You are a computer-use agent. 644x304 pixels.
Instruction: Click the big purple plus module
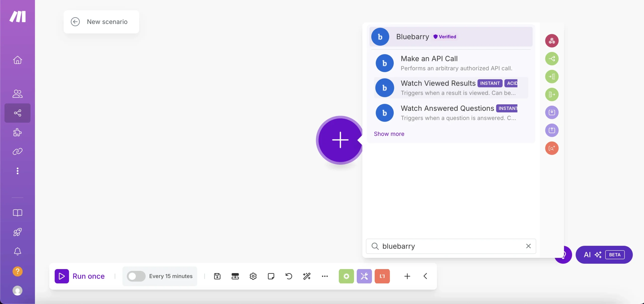click(x=340, y=140)
